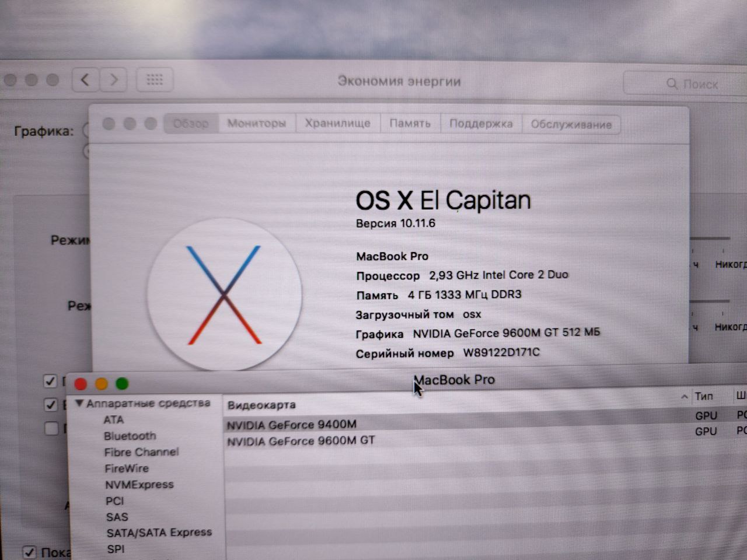Select Fibre Channel in the sidebar
This screenshot has width=747, height=560.
[142, 452]
